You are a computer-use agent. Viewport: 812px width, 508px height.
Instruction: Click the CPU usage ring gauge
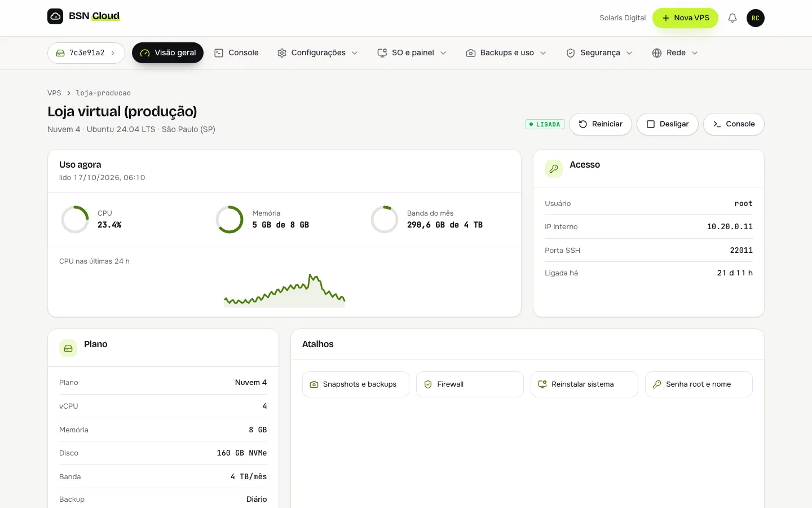(x=75, y=220)
